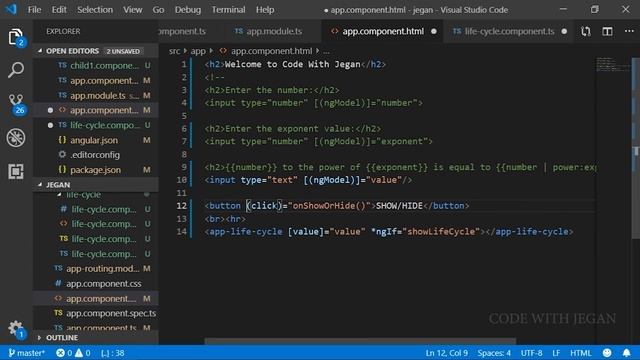Change indentation via Spaces: 4
Viewport: 640px width, 360px height.
[x=494, y=353]
